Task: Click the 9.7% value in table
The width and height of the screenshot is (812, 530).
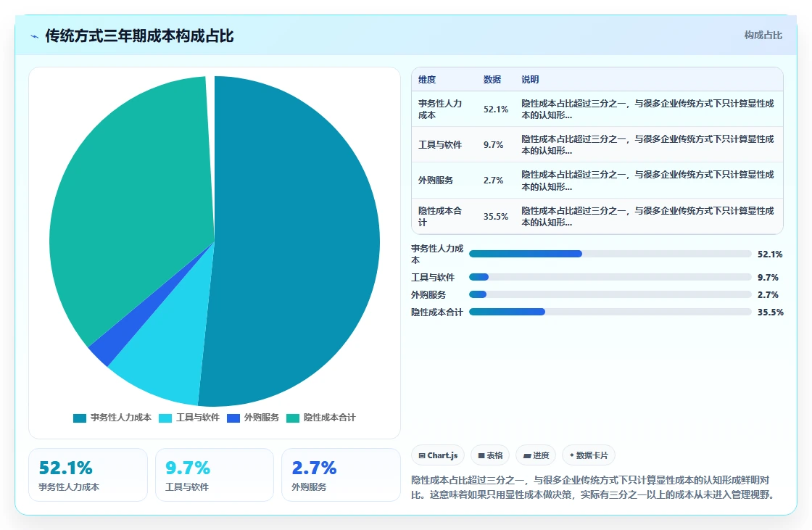Action: pyautogui.click(x=494, y=145)
